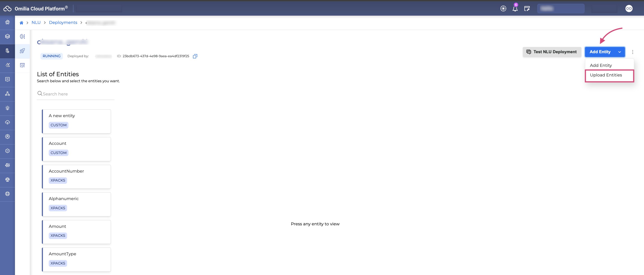This screenshot has width=644, height=275.
Task: Click the blurred organization selector in header
Action: click(x=561, y=9)
